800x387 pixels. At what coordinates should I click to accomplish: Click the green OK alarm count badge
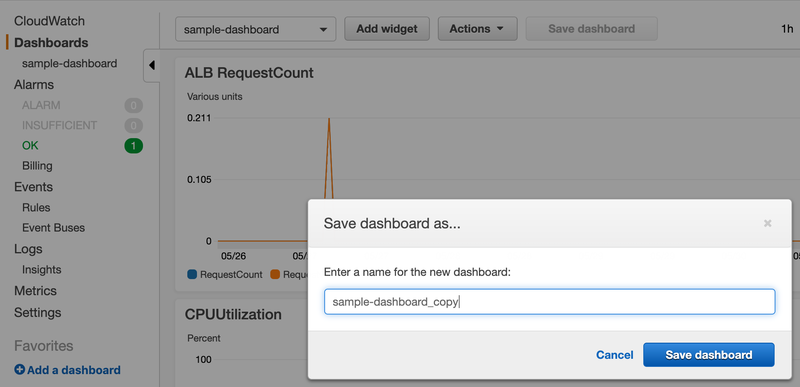[x=134, y=146]
